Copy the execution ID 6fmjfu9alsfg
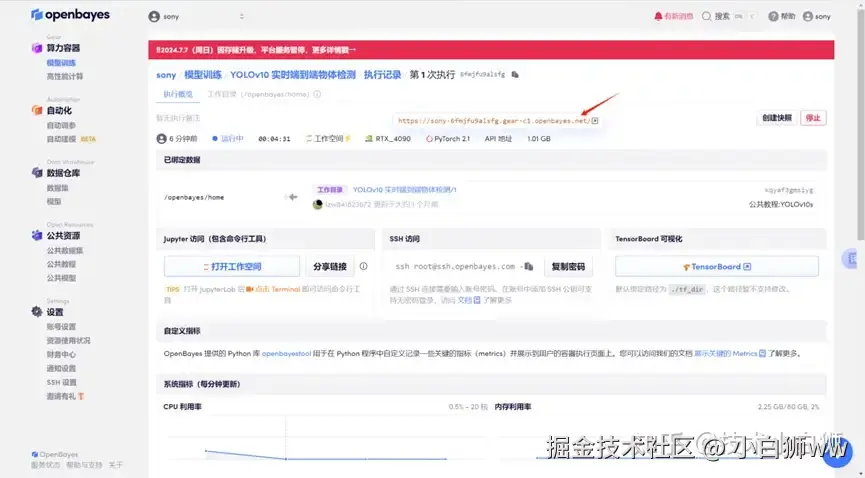865x478 pixels. (515, 75)
